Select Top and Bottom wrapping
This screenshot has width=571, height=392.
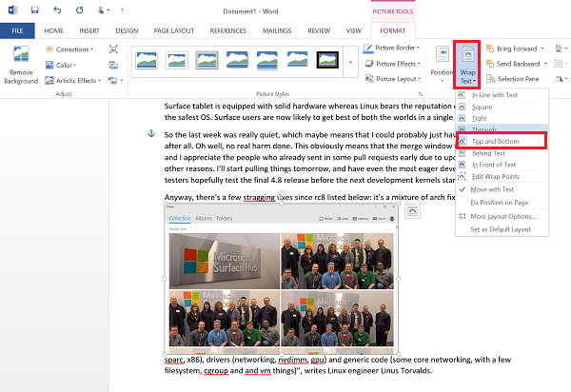click(x=502, y=141)
